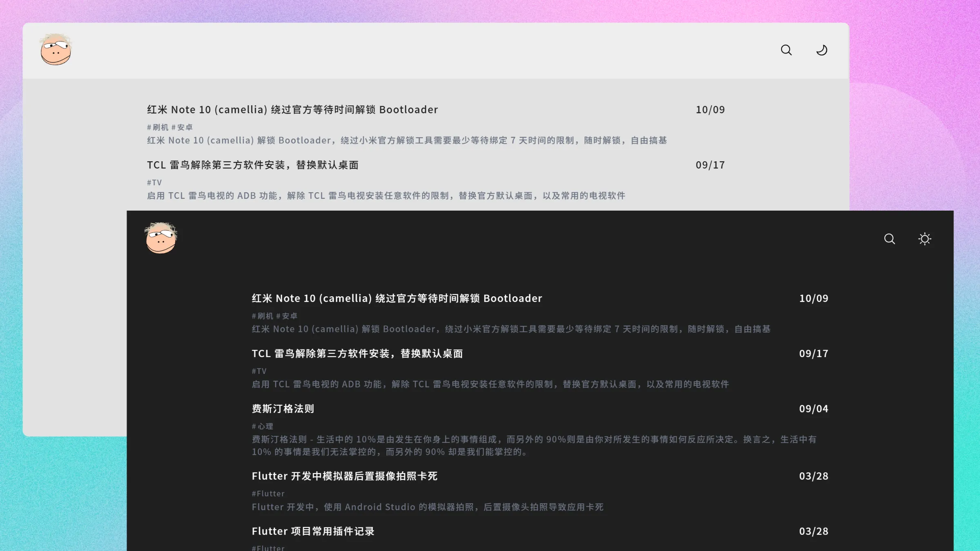Click the #TV tag in dark theme
Image resolution: width=980 pixels, height=551 pixels.
coord(258,371)
